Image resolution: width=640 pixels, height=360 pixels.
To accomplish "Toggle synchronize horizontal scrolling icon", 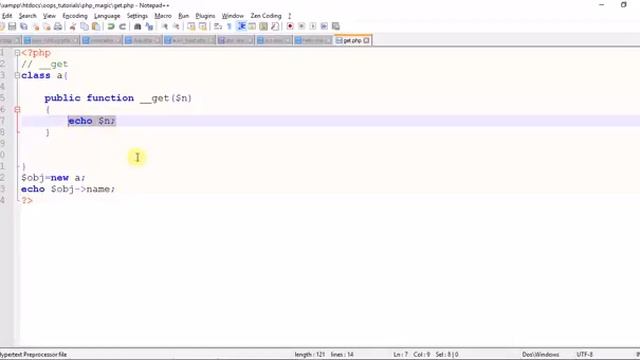I will 202,27.
